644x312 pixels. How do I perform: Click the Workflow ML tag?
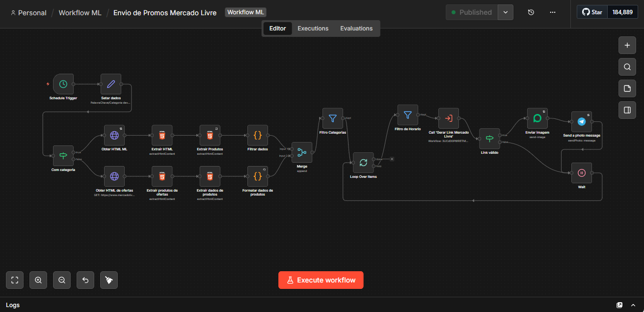click(246, 12)
